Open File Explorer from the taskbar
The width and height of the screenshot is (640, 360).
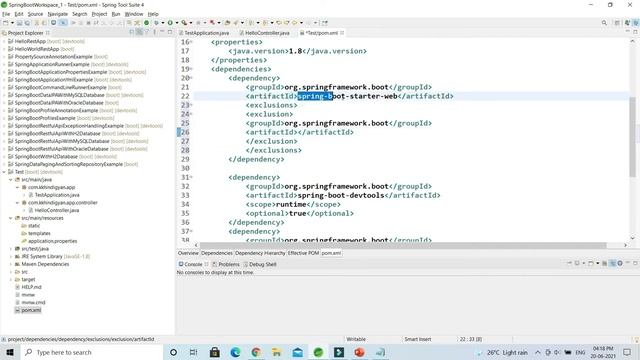click(277, 352)
